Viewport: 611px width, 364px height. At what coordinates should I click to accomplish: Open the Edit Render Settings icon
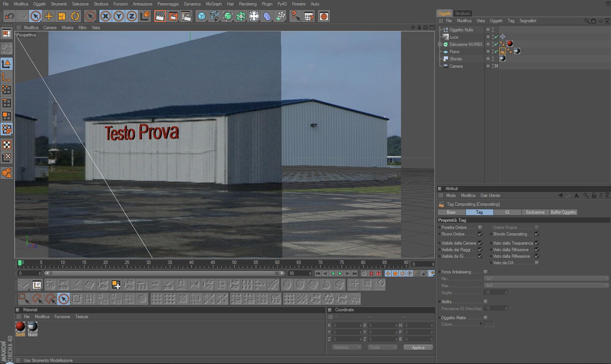click(186, 16)
